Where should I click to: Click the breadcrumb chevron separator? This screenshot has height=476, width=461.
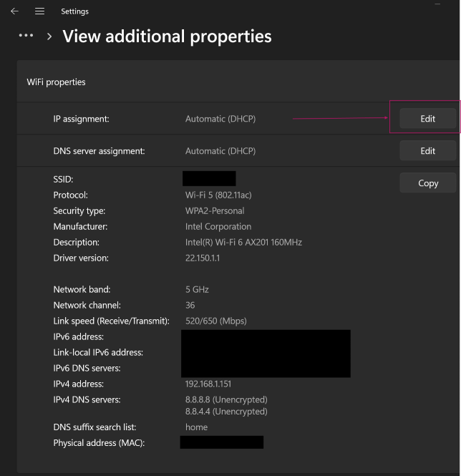(x=49, y=37)
